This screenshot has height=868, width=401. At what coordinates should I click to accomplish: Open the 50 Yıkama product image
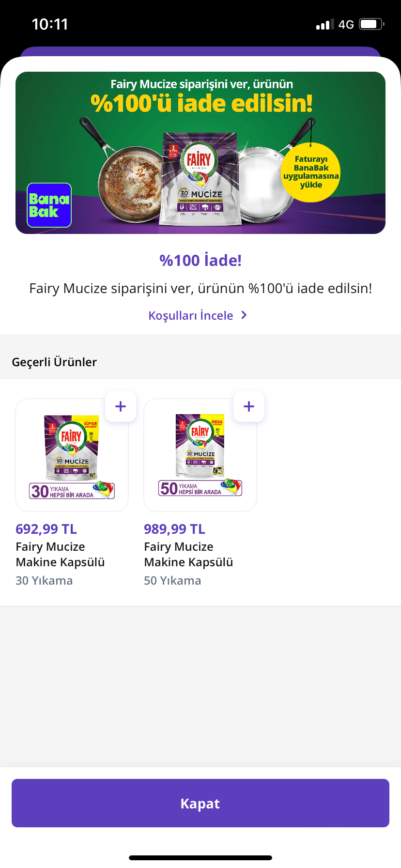(x=200, y=455)
